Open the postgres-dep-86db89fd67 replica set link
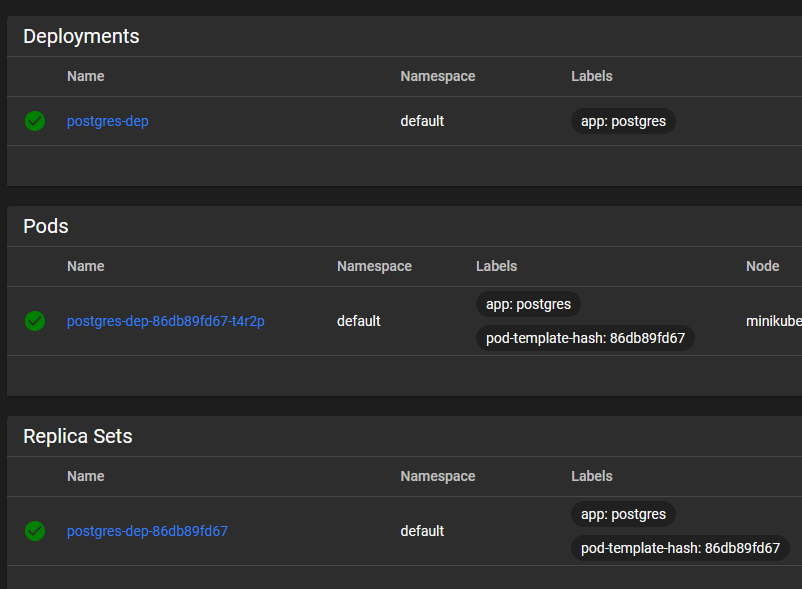Viewport: 802px width, 589px height. tap(147, 531)
